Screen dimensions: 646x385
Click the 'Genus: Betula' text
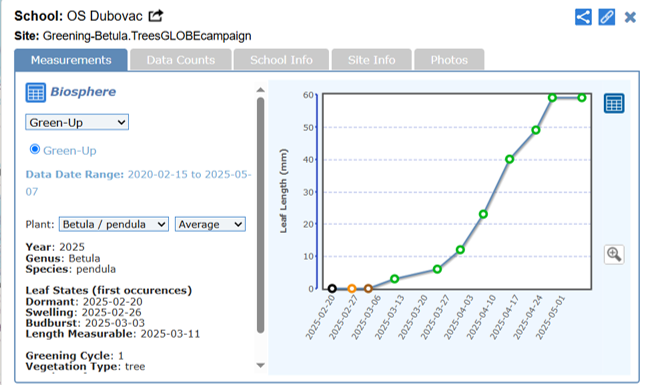(63, 258)
